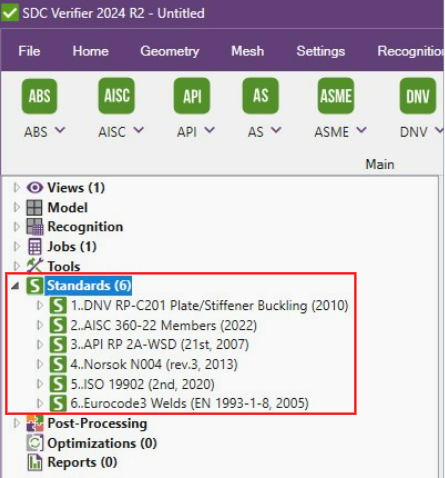Select 1..DNV RP-C201 Plate/Stiffener Buckling (2010)

coord(209,305)
